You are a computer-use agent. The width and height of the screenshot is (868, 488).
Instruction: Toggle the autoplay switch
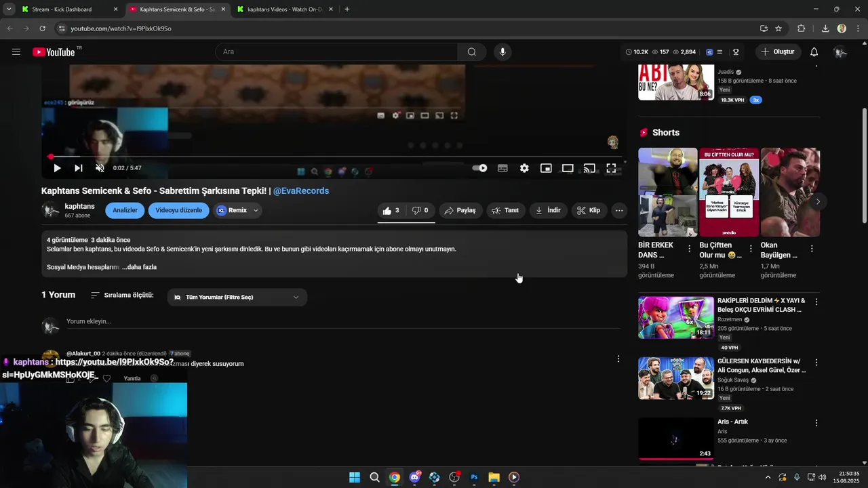click(x=480, y=168)
